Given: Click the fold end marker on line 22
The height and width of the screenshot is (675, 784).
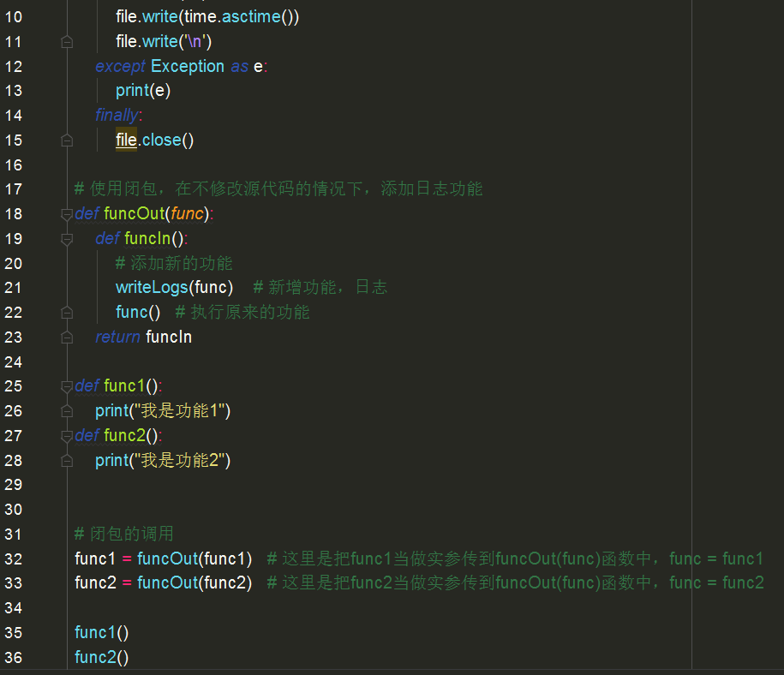Looking at the screenshot, I should (x=67, y=313).
